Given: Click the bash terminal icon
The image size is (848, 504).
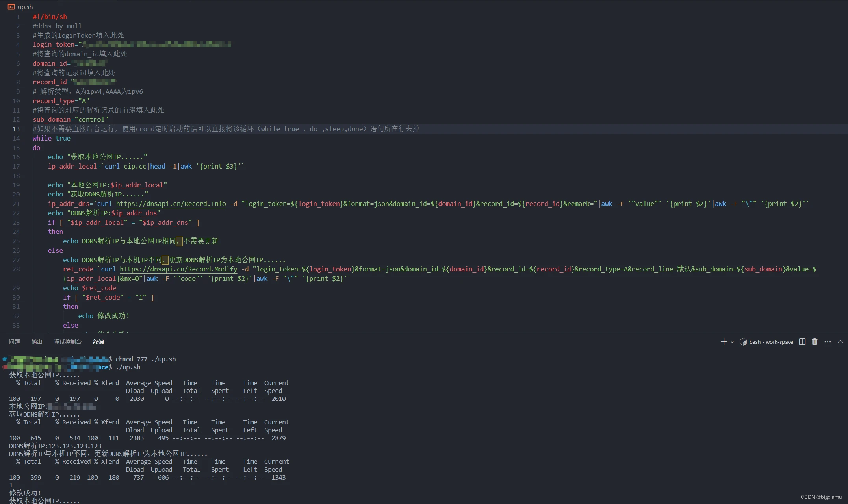Looking at the screenshot, I should pos(743,342).
